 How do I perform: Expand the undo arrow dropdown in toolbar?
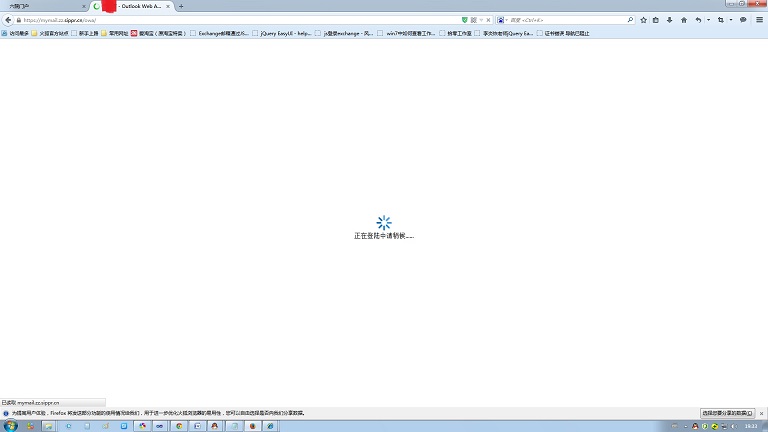pyautogui.click(x=709, y=19)
